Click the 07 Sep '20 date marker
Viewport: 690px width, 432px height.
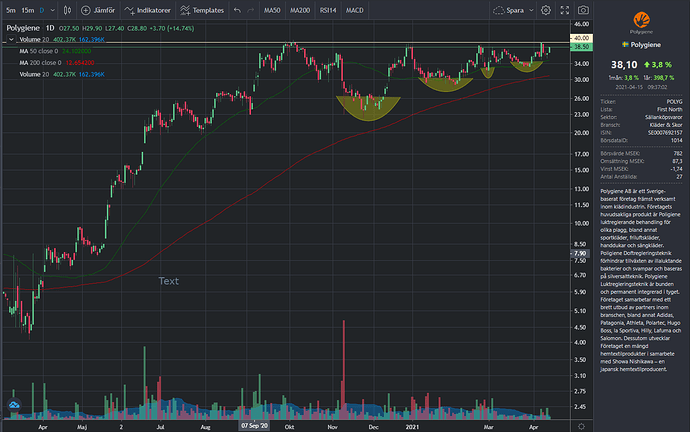254,426
